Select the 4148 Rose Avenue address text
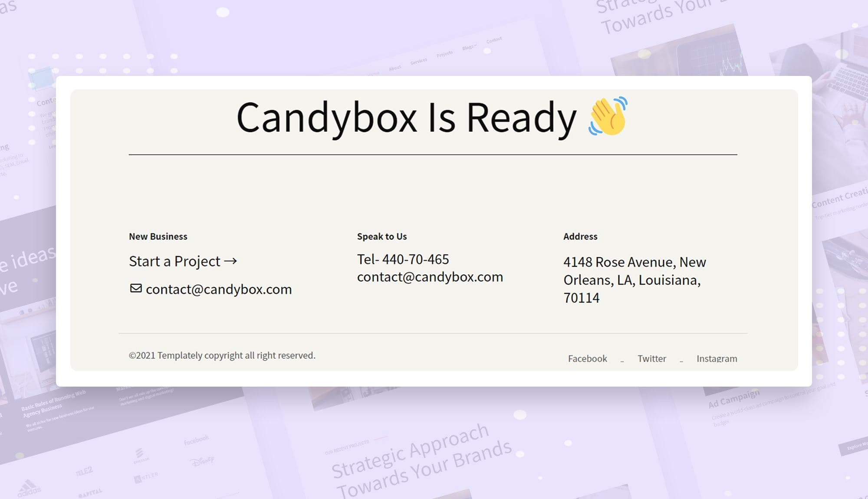 (635, 280)
